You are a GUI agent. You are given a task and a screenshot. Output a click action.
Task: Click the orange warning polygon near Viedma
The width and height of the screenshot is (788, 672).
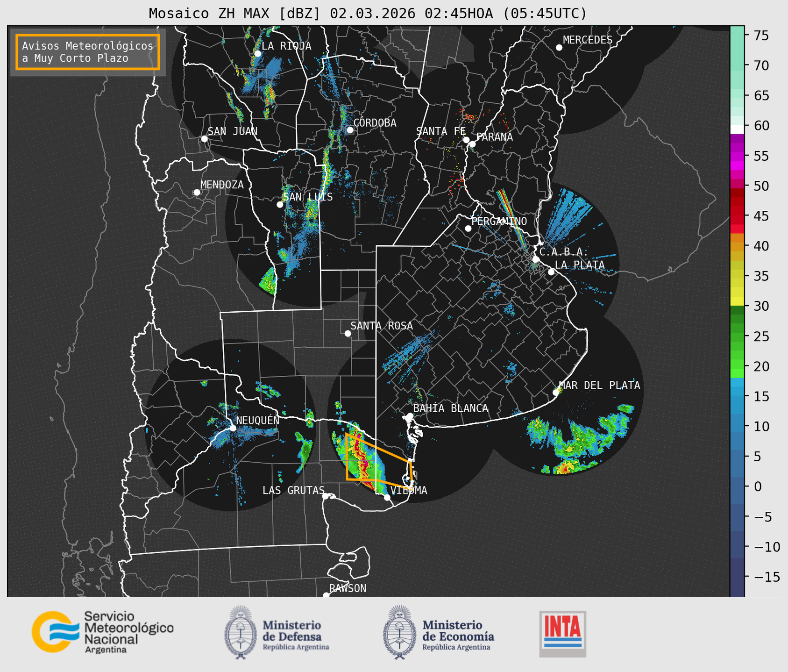[x=378, y=460]
